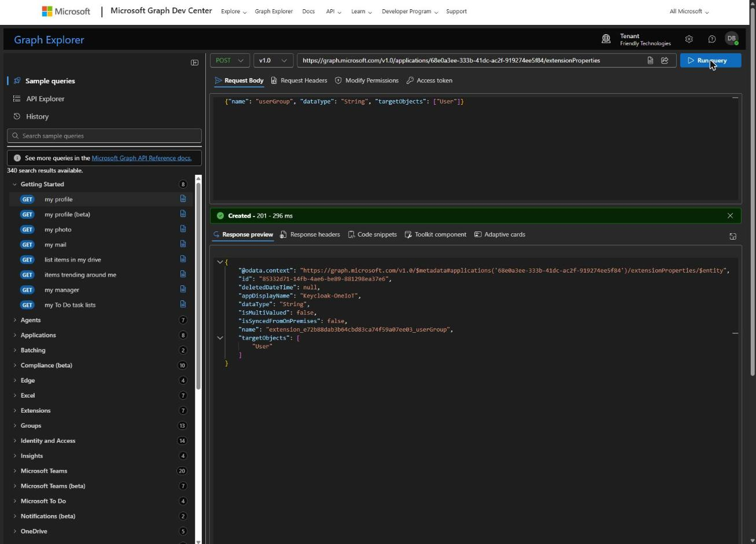Viewport: 756px width, 544px height.
Task: Collapse the Getting Started category
Action: [14, 184]
